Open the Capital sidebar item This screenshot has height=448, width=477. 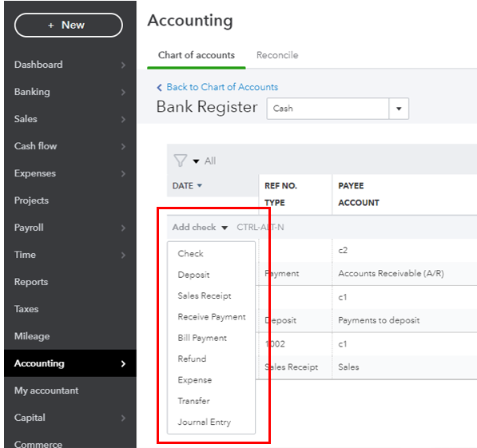tap(30, 418)
